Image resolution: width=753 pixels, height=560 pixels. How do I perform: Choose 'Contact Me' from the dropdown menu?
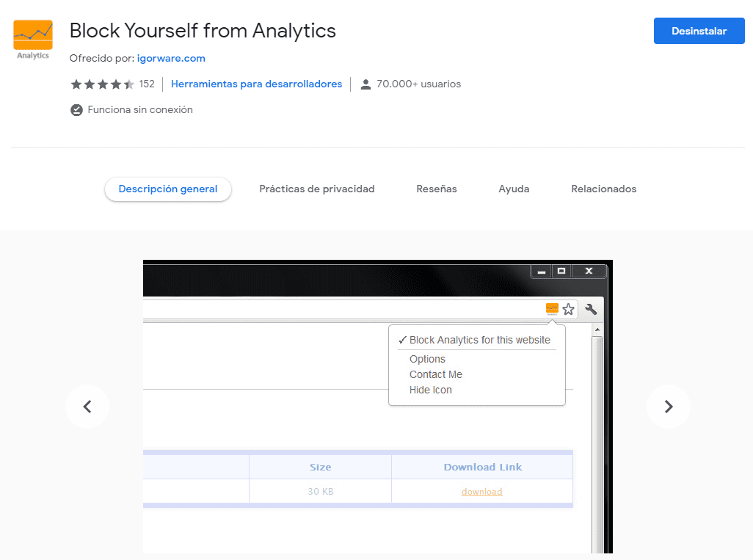[x=436, y=374]
